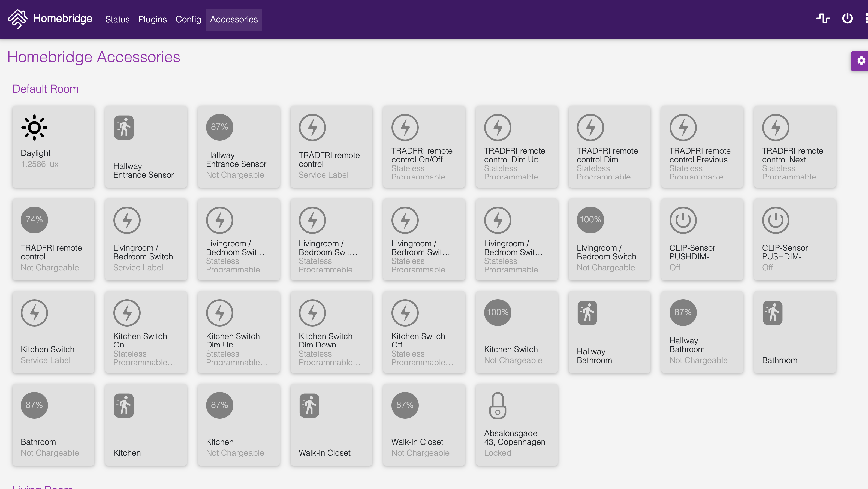Viewport: 868px width, 489px height.
Task: Click the Kitchen Switch Dim Down icon
Action: click(x=312, y=312)
